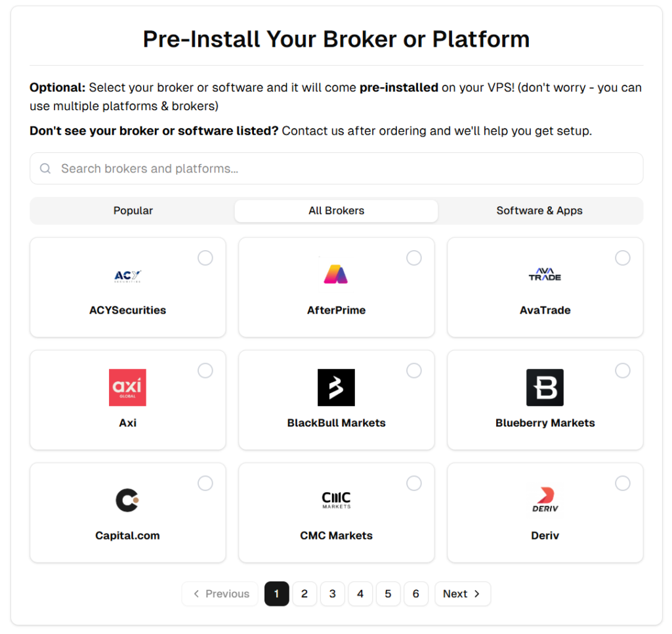
Task: Click the AvaTrade logo icon
Action: [545, 274]
